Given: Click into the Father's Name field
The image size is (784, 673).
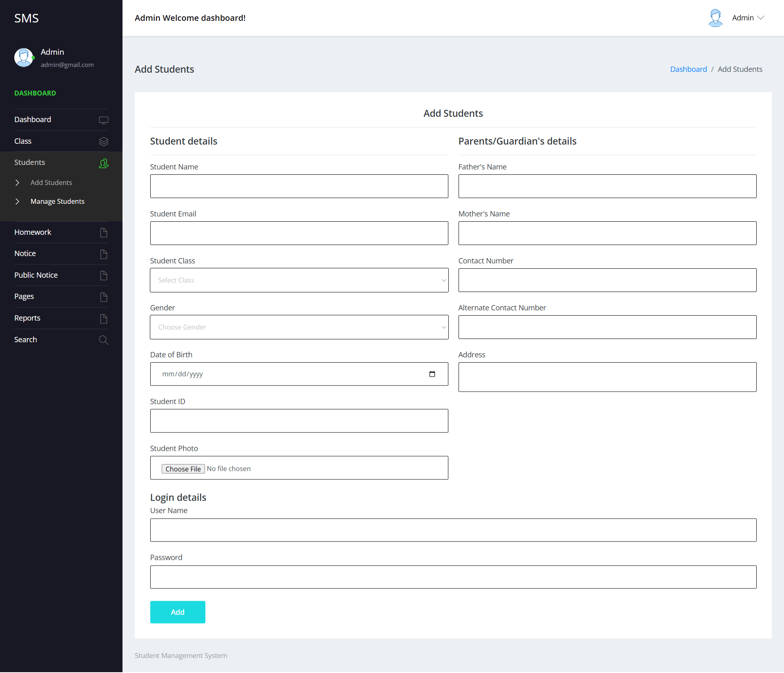Looking at the screenshot, I should pyautogui.click(x=607, y=186).
